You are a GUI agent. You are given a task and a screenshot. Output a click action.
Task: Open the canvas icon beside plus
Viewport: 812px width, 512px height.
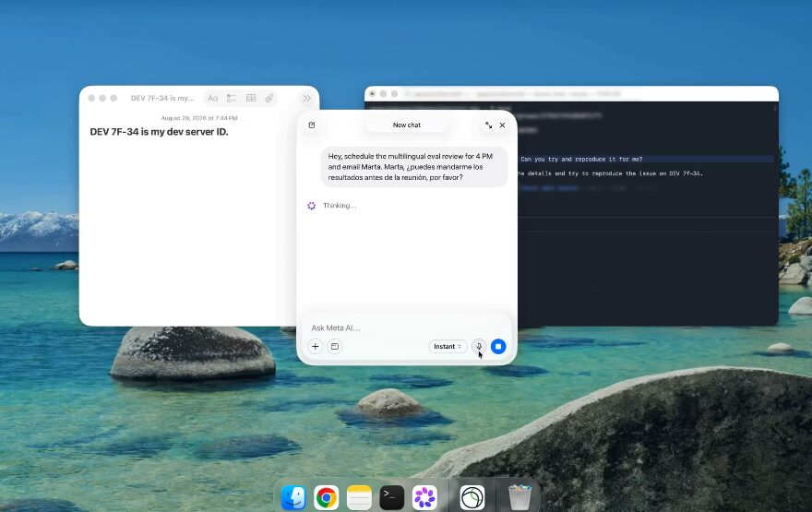point(335,346)
